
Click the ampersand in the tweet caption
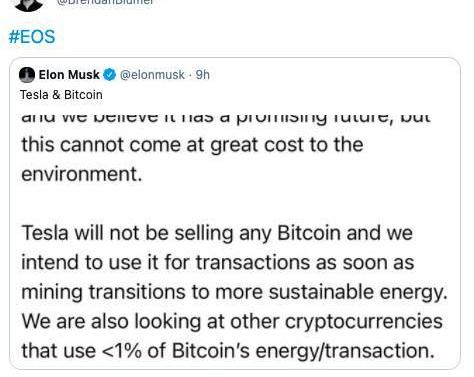(56, 95)
